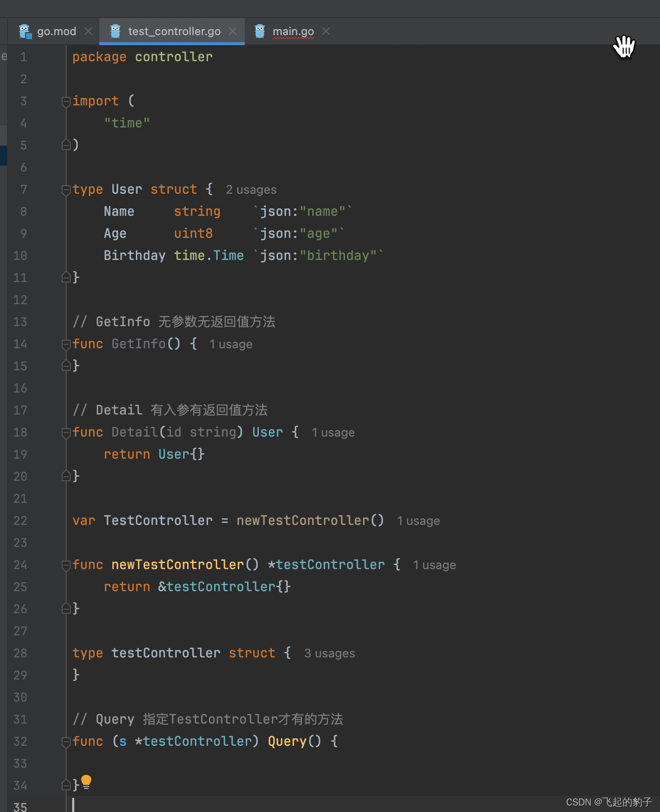Viewport: 660px width, 812px height.
Task: Click the gopher icon on main.go tab
Action: pyautogui.click(x=260, y=31)
